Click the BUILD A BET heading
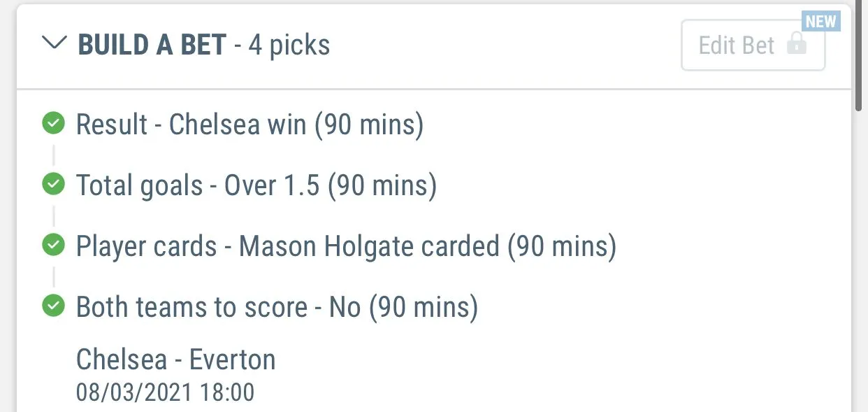Viewport: 868px width, 412px height. click(152, 45)
